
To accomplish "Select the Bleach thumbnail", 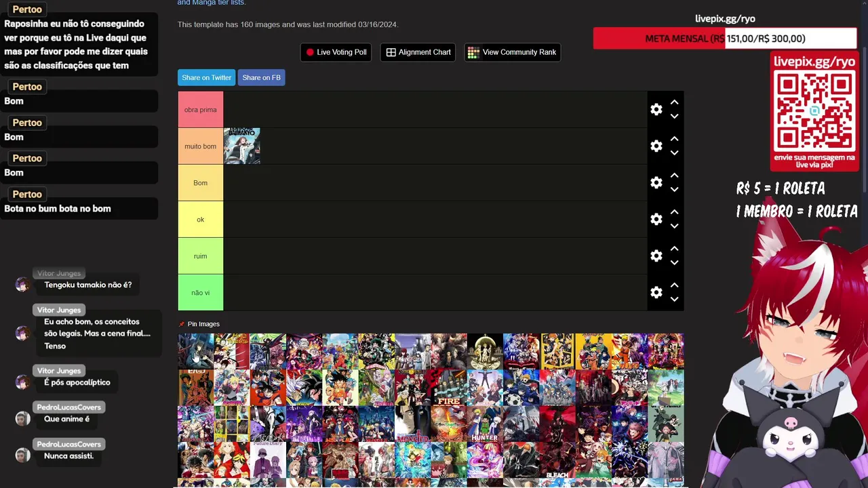I will point(557,460).
